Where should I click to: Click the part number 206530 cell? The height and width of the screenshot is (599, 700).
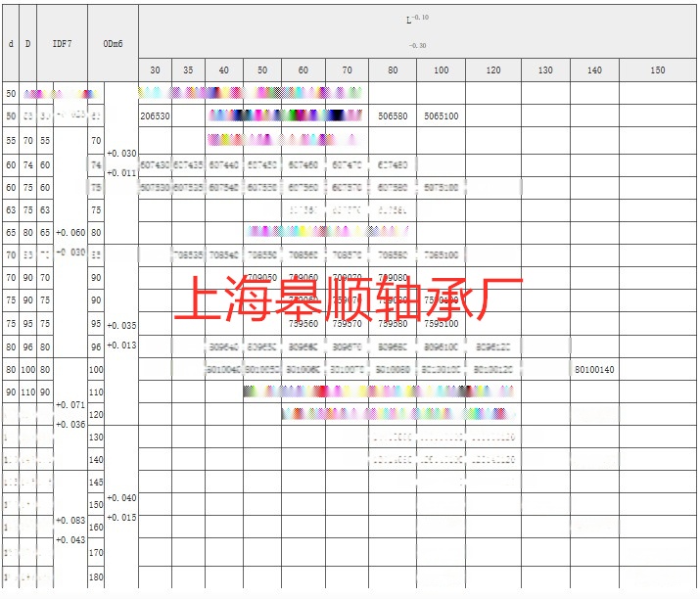tap(155, 116)
